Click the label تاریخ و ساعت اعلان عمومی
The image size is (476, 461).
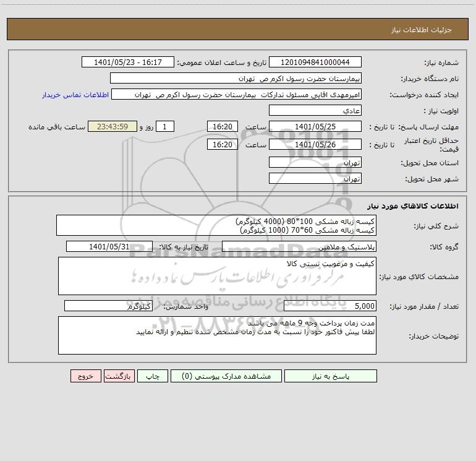click(222, 62)
